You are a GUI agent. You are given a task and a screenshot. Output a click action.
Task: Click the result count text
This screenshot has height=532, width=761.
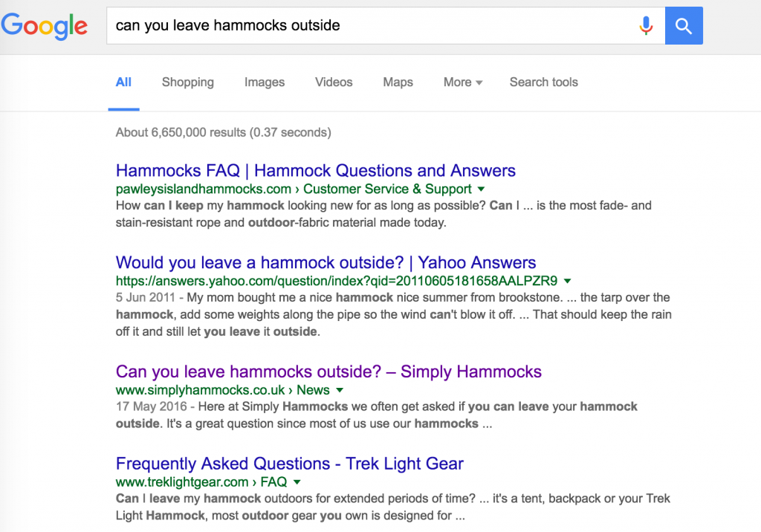tap(224, 133)
